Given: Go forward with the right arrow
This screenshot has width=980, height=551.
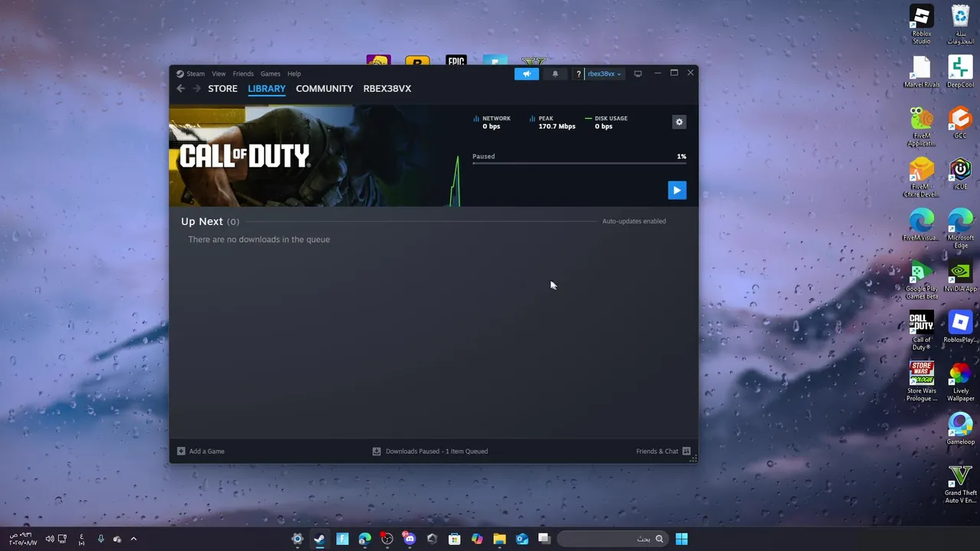Looking at the screenshot, I should [196, 89].
